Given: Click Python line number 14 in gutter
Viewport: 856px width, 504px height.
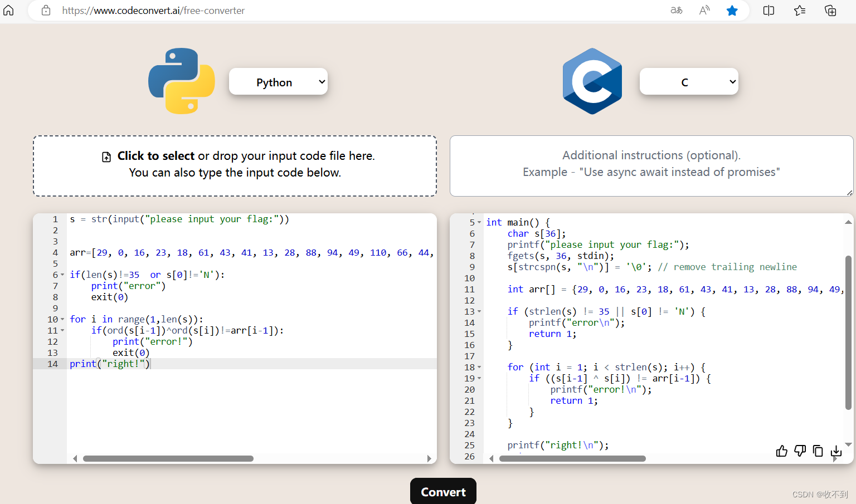Looking at the screenshot, I should [x=52, y=364].
